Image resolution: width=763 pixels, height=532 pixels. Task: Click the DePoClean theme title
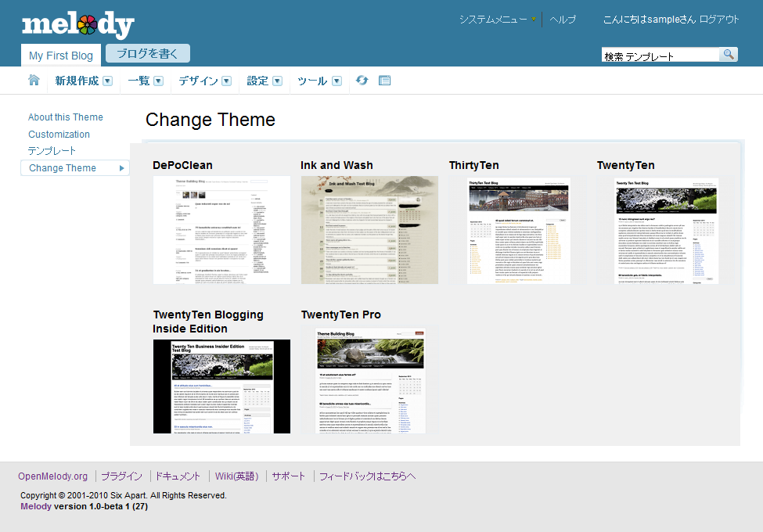pos(182,165)
